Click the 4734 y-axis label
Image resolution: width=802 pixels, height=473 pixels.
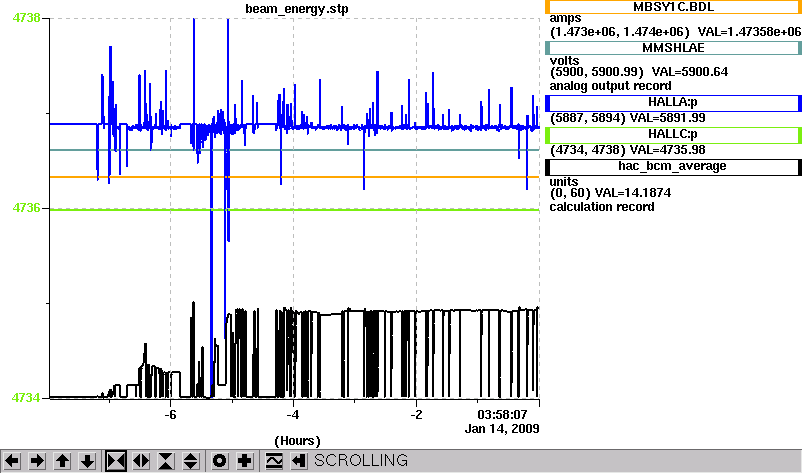[26, 398]
